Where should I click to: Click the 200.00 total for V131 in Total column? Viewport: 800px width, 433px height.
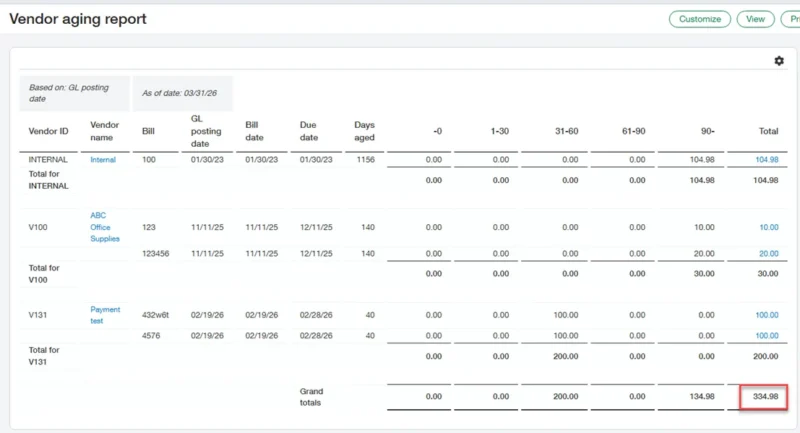(x=765, y=356)
